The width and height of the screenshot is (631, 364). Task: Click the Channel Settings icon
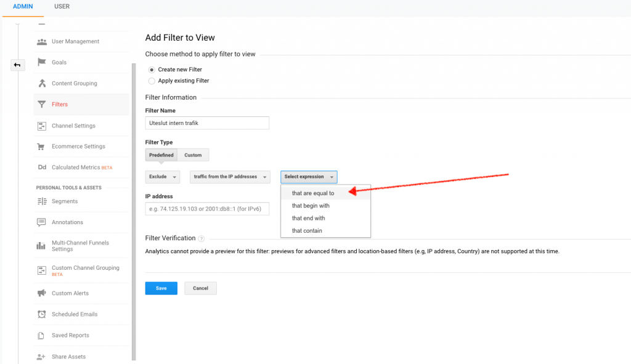(x=41, y=126)
